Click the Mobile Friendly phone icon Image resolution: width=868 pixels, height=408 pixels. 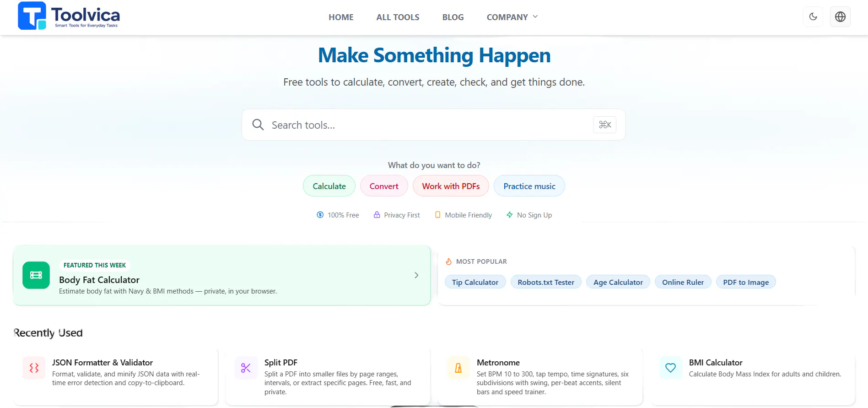(x=437, y=215)
